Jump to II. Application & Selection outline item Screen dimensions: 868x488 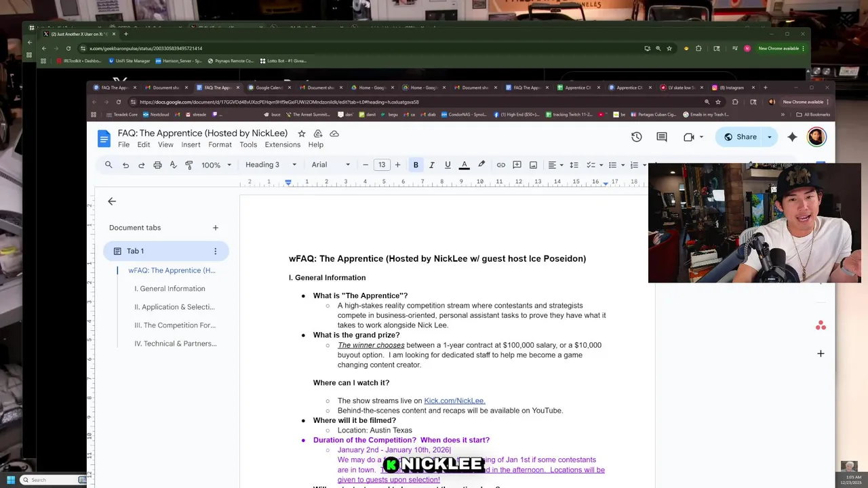(174, 307)
